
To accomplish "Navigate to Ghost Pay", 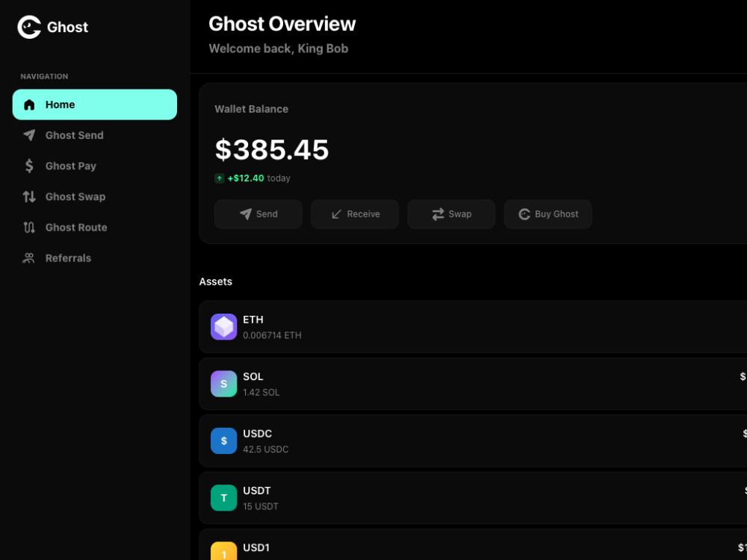I will pos(95,167).
